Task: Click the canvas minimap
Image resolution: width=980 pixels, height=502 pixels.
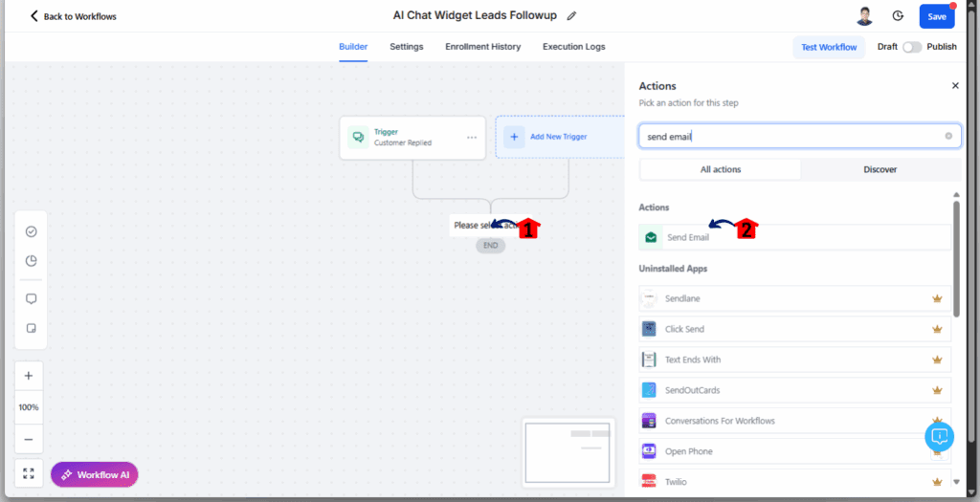Action: pos(568,453)
